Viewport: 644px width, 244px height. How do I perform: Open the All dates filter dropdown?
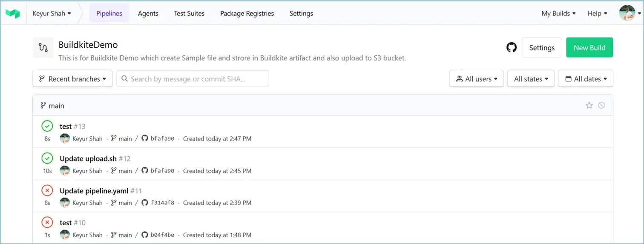(586, 79)
